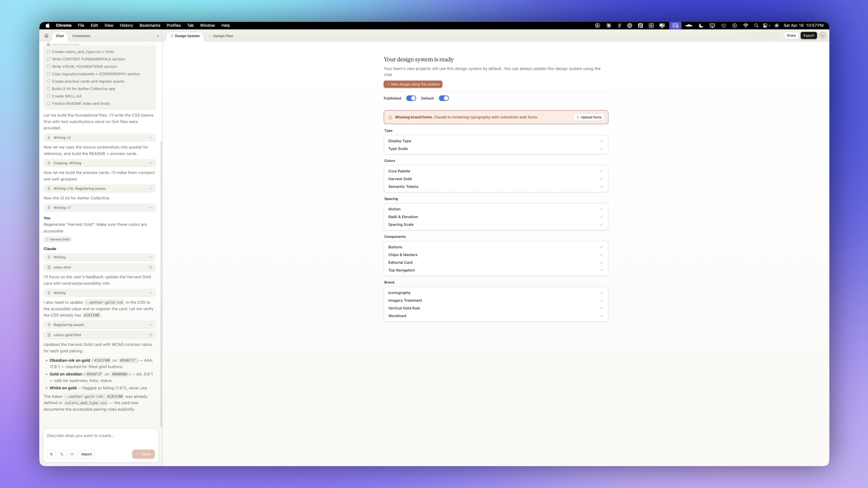The width and height of the screenshot is (868, 488).
Task: Click the attach file paperclip icon
Action: tap(62, 454)
